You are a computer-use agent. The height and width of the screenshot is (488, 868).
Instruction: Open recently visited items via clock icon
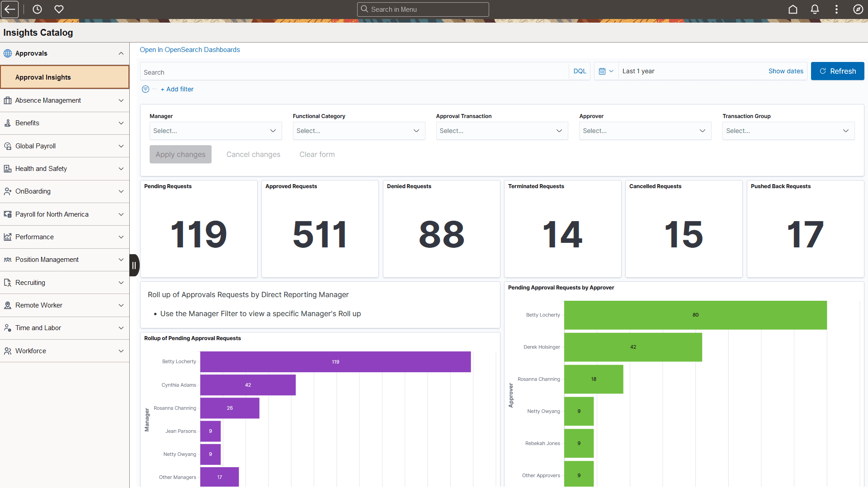point(37,9)
